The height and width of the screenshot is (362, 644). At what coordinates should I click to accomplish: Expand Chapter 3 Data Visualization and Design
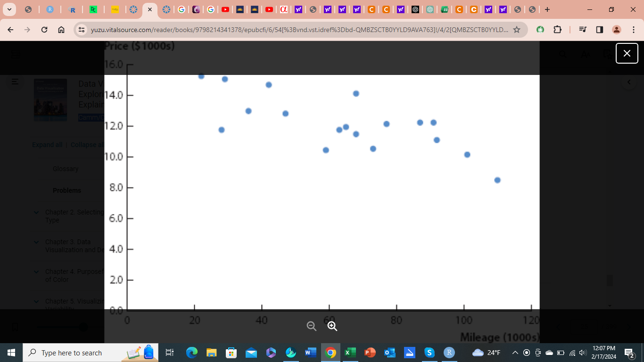click(36, 242)
